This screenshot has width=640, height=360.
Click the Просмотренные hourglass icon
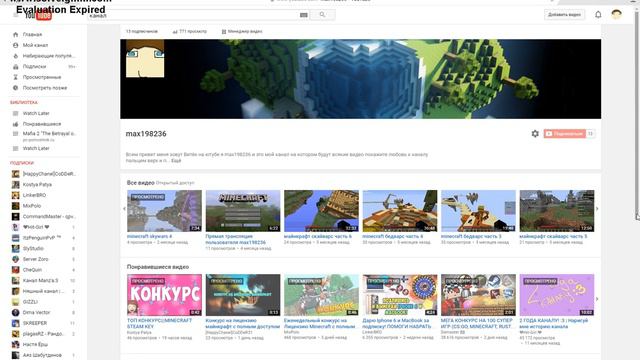click(x=16, y=77)
